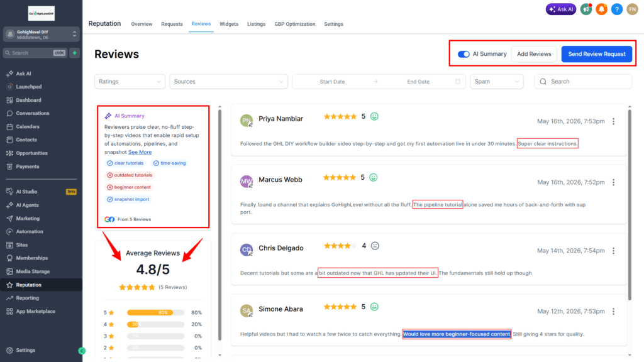644x362 pixels.
Task: Switch to the Requests tab
Action: point(172,25)
